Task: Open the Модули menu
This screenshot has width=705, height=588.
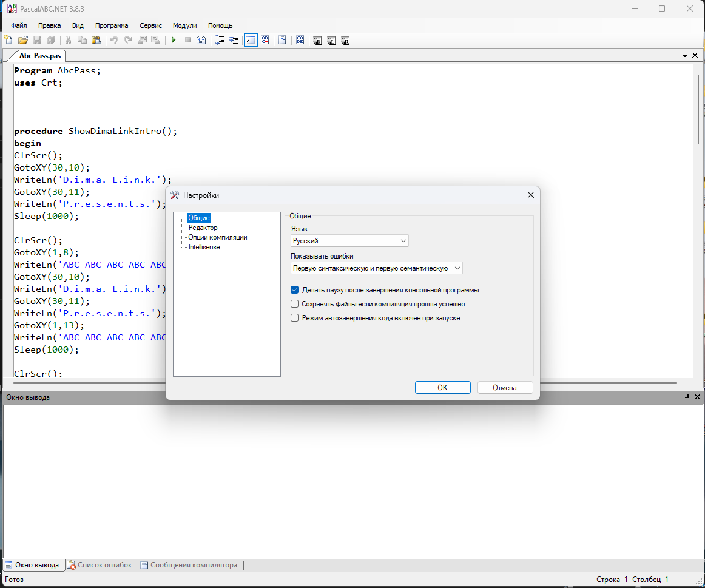Action: 185,25
